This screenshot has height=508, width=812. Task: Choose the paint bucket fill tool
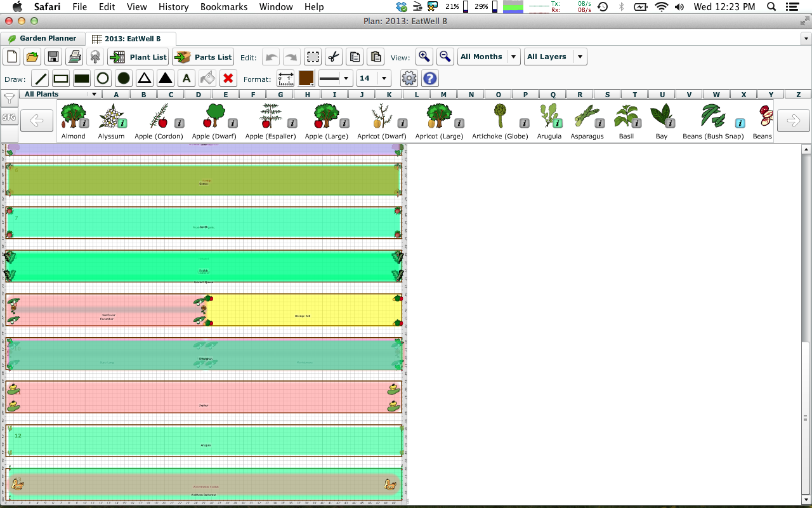tap(207, 79)
